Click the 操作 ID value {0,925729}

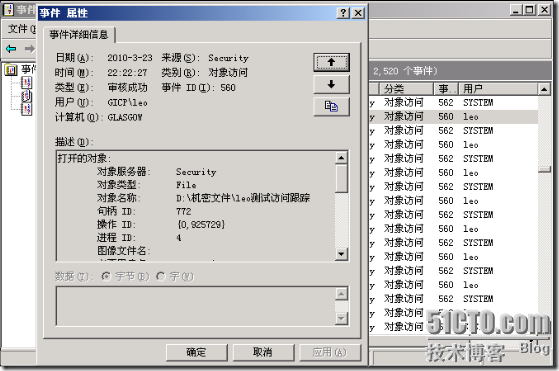(x=201, y=225)
